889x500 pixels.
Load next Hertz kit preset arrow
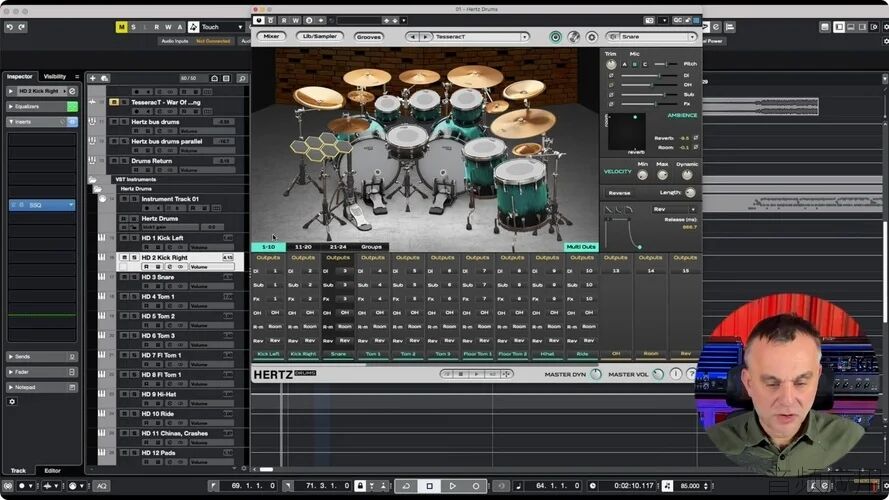pos(425,37)
